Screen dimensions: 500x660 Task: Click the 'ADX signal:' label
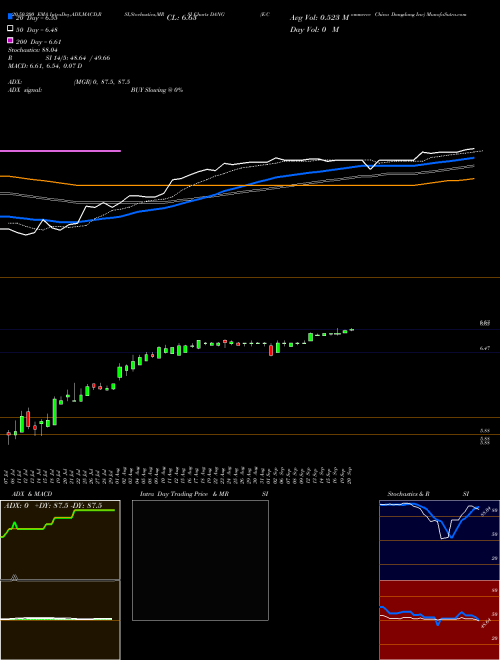coord(24,90)
